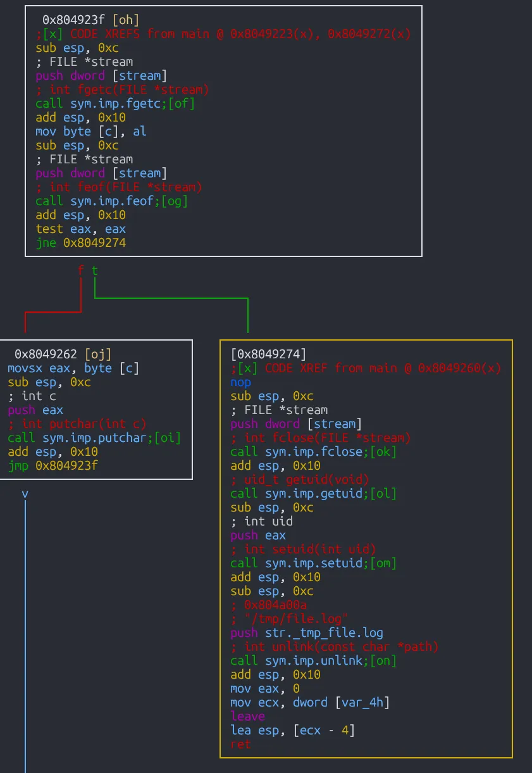Click the [oj] shortcut label

[98, 355]
